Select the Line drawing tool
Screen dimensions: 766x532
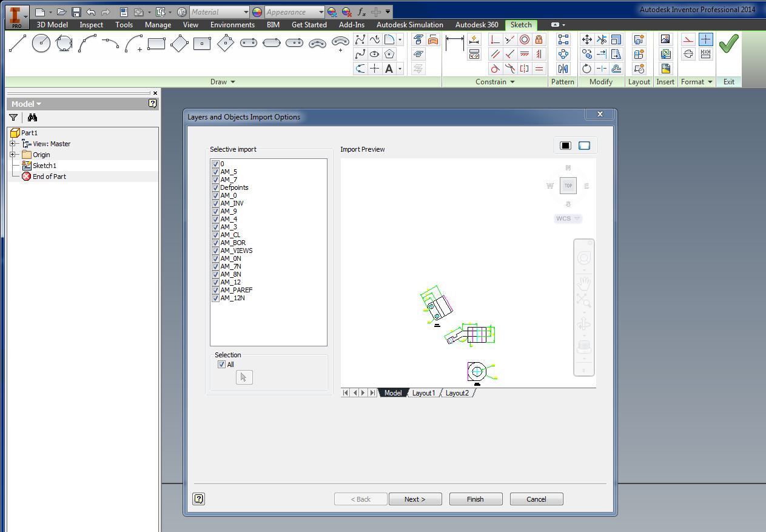click(17, 43)
